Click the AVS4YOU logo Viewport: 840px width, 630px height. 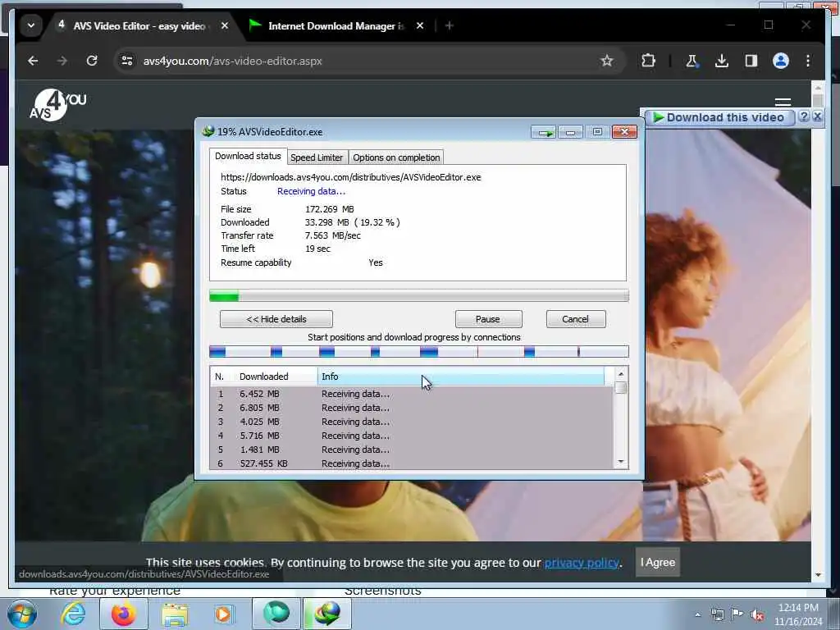point(58,104)
